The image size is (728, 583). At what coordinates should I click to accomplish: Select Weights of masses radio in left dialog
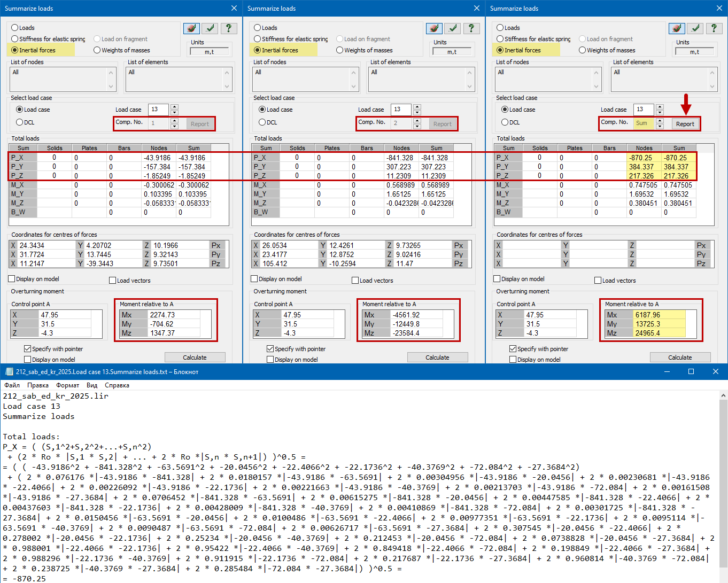pyautogui.click(x=97, y=50)
